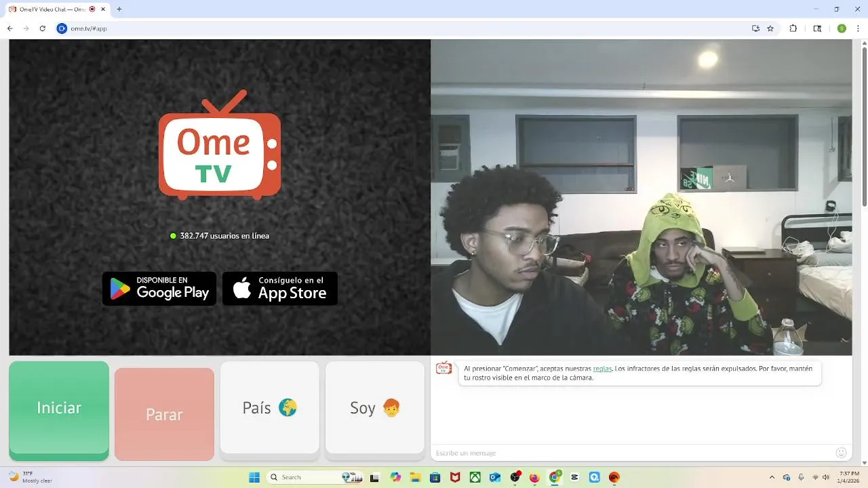Open File Explorer from taskbar
868x488 pixels.
[415, 477]
